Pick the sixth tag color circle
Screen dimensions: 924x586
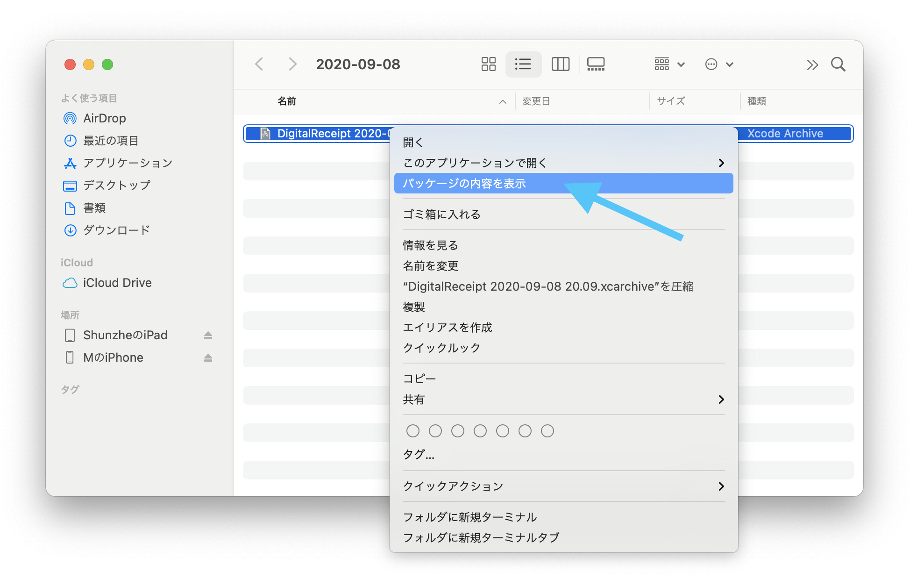click(525, 431)
